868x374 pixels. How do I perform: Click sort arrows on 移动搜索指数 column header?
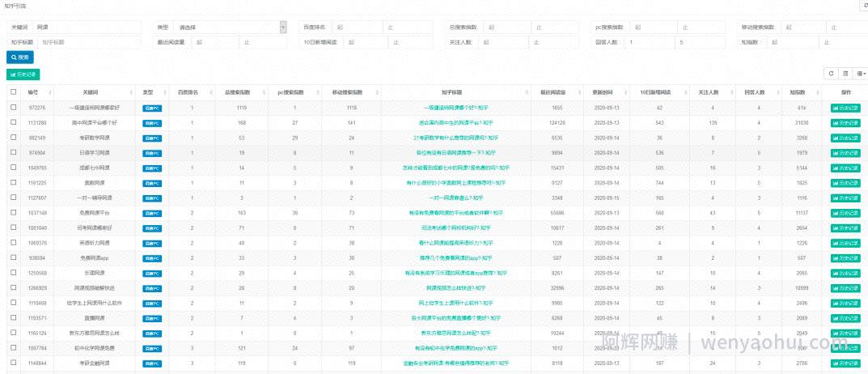click(x=376, y=92)
